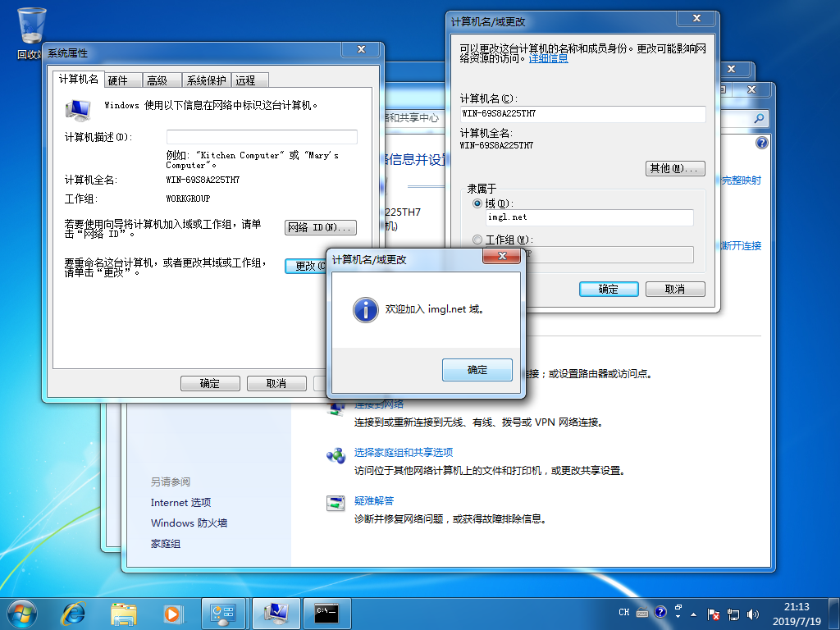Click the 计算机描述 text field
Viewport: 840px width, 630px height.
[262, 137]
